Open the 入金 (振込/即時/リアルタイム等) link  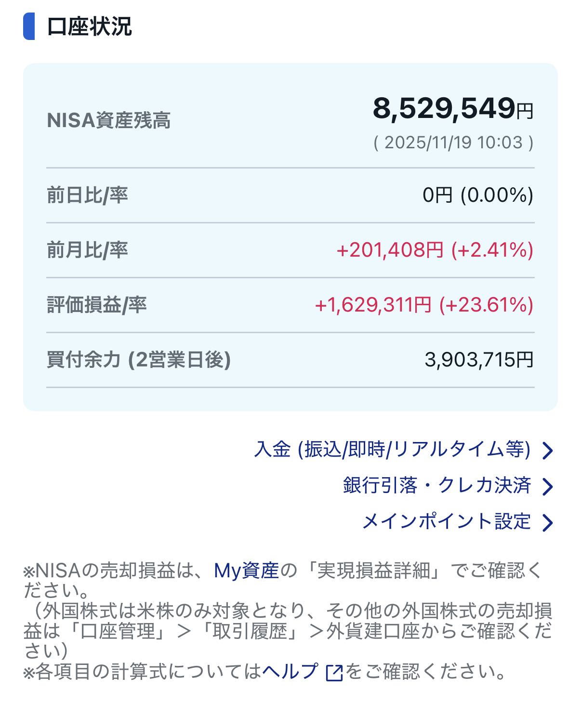[x=392, y=450]
